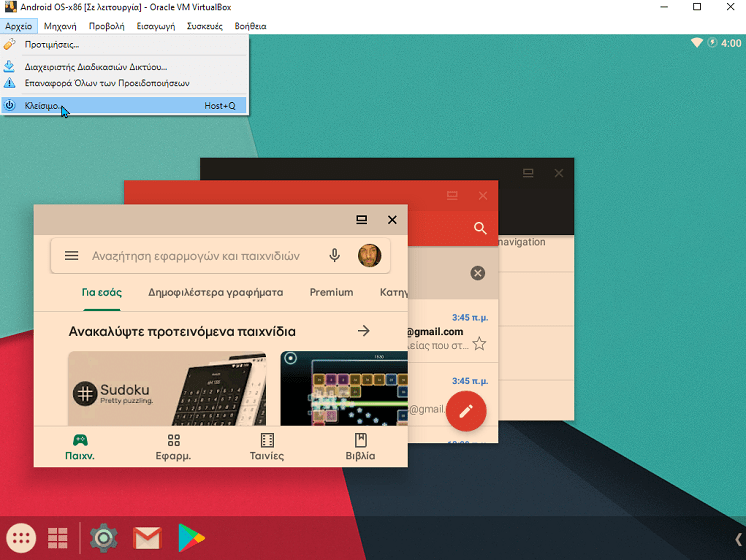Click the Wi-Fi status icon
Image resolution: width=746 pixels, height=560 pixels.
(x=697, y=43)
